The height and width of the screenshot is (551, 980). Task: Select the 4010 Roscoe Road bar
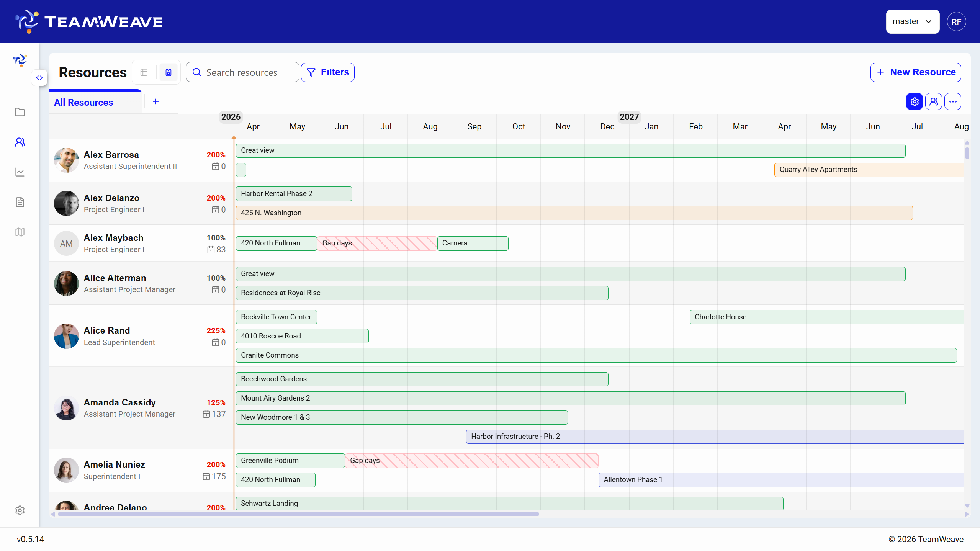coord(302,336)
